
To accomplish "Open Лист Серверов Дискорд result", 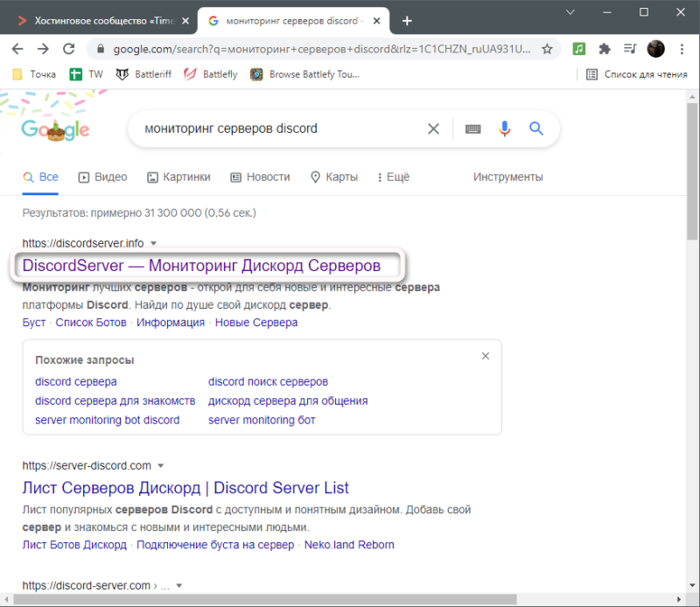I will pos(185,488).
